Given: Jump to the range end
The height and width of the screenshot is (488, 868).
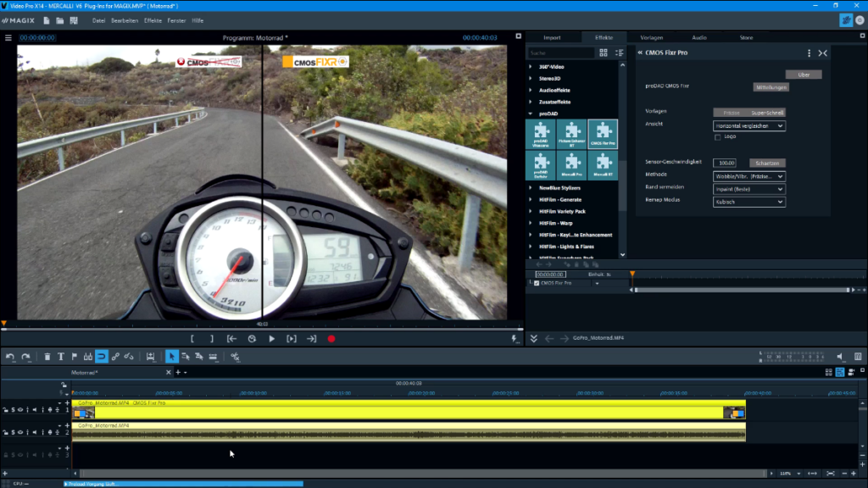Looking at the screenshot, I should [312, 339].
